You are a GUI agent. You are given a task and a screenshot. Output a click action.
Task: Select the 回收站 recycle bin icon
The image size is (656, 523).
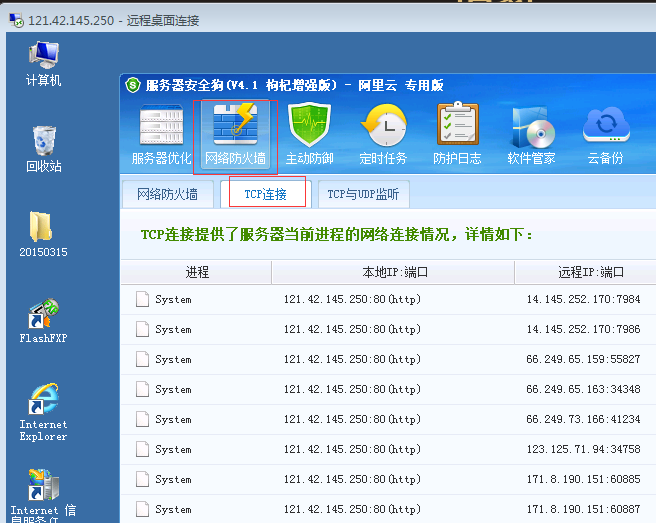pos(44,149)
